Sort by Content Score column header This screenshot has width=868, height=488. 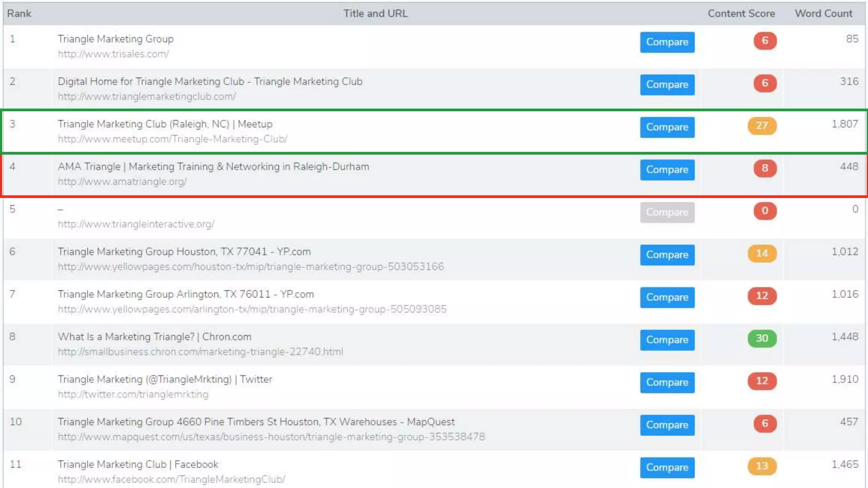coord(741,14)
